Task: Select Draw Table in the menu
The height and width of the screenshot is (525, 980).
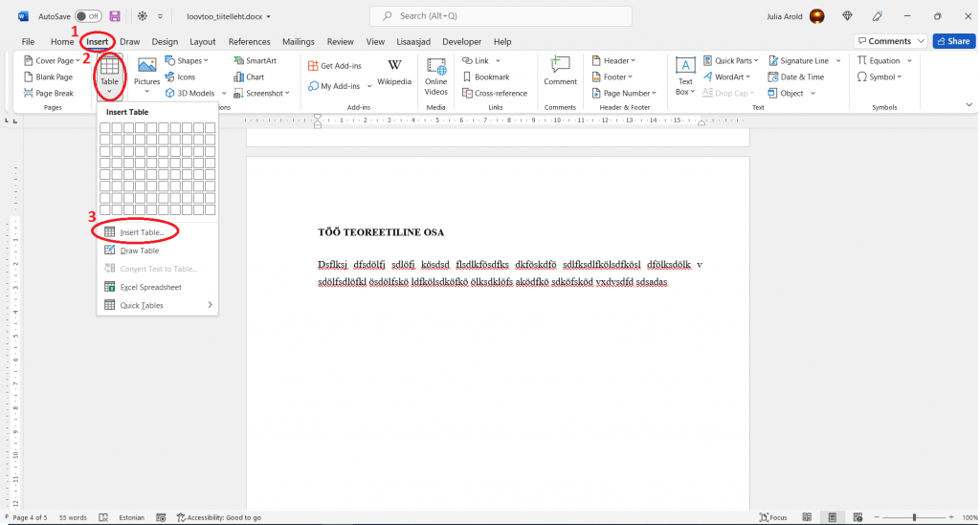Action: 157,251
